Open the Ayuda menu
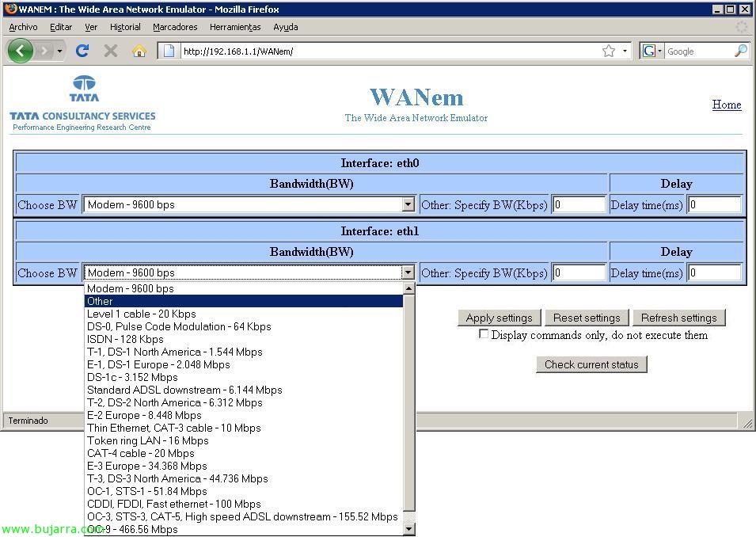This screenshot has height=537, width=756. [x=286, y=27]
